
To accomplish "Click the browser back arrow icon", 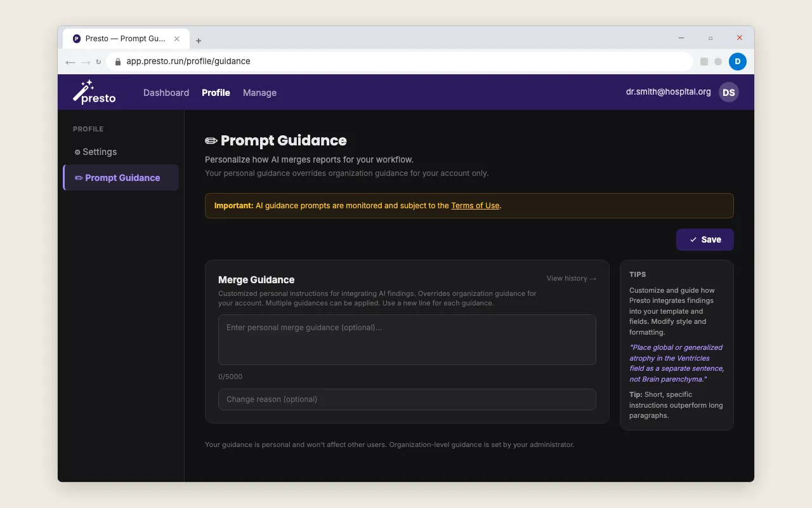I will click(x=70, y=62).
